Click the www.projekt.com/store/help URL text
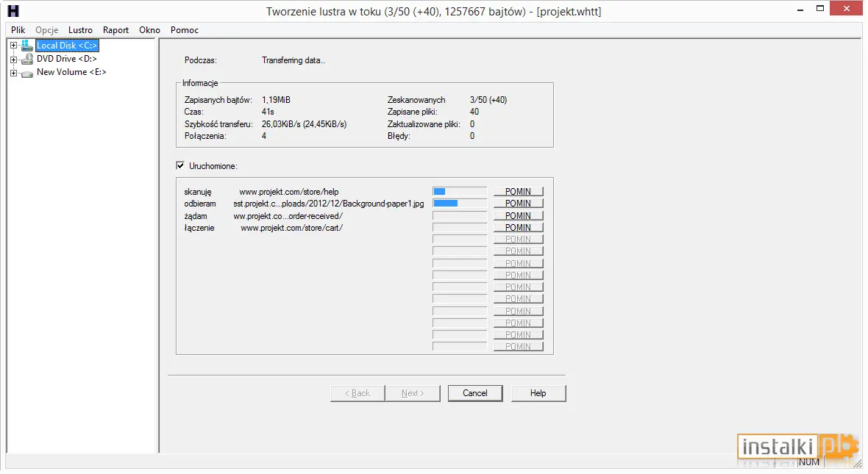Image resolution: width=868 pixels, height=474 pixels. (289, 192)
